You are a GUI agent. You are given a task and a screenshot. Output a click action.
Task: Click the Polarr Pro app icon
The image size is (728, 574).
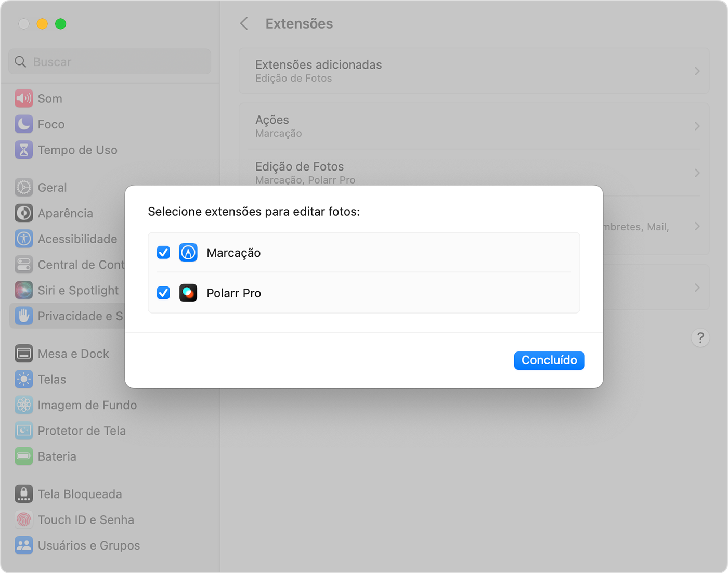click(x=188, y=293)
